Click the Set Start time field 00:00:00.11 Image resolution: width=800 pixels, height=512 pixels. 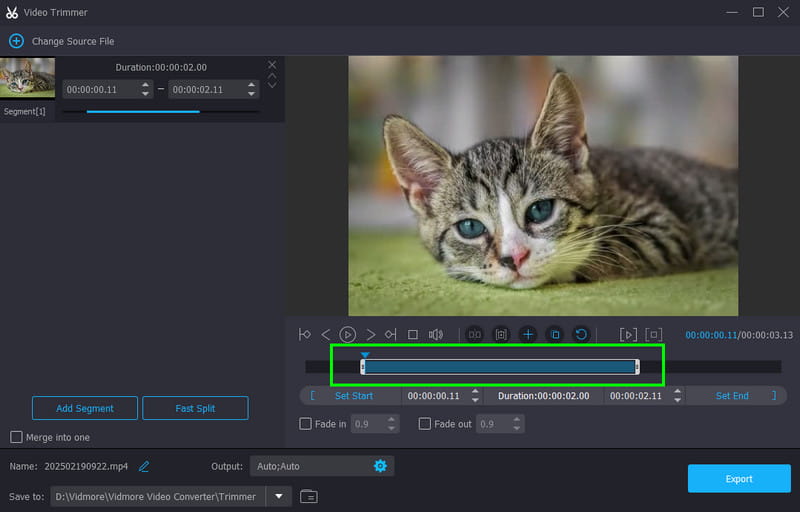[x=434, y=396]
